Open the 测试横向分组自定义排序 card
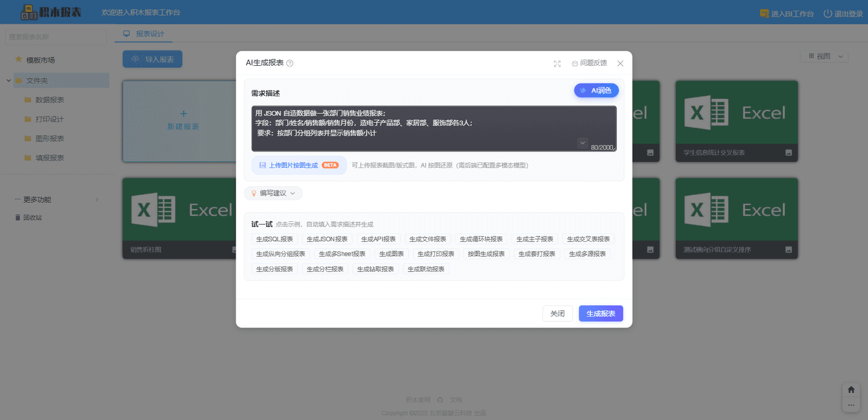The width and height of the screenshot is (868, 420). click(x=737, y=218)
